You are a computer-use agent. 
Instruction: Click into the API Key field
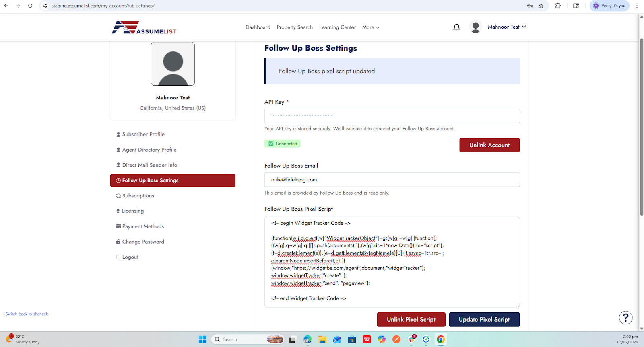tap(392, 116)
